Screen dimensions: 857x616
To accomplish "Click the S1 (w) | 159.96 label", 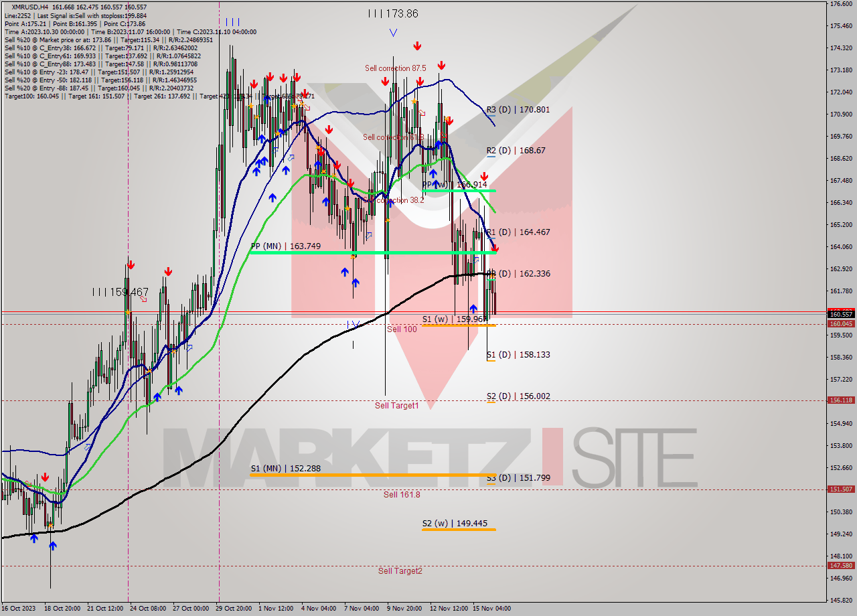I will point(455,319).
